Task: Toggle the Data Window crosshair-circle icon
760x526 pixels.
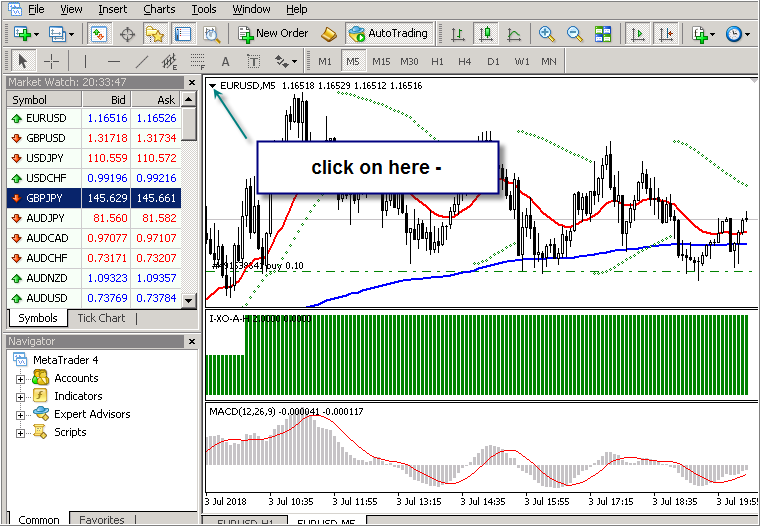Action: pos(127,34)
